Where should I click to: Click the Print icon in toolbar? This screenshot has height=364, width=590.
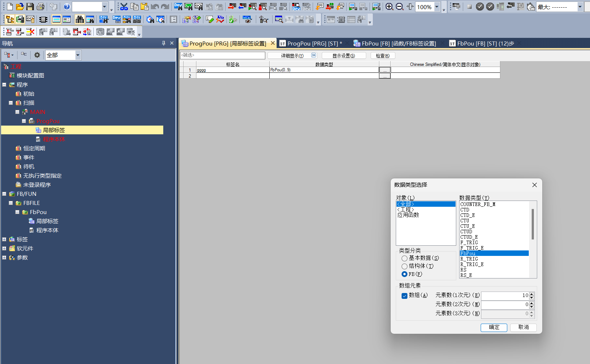click(40, 7)
